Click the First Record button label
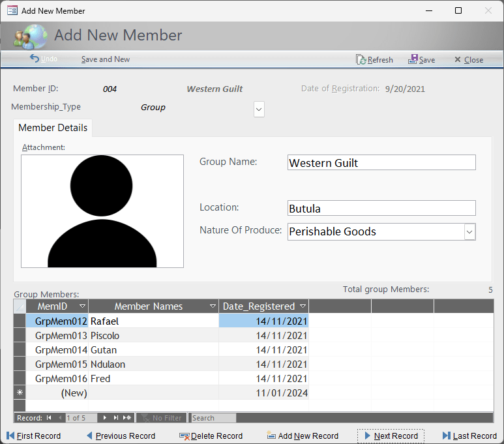504x444 pixels. pos(38,436)
